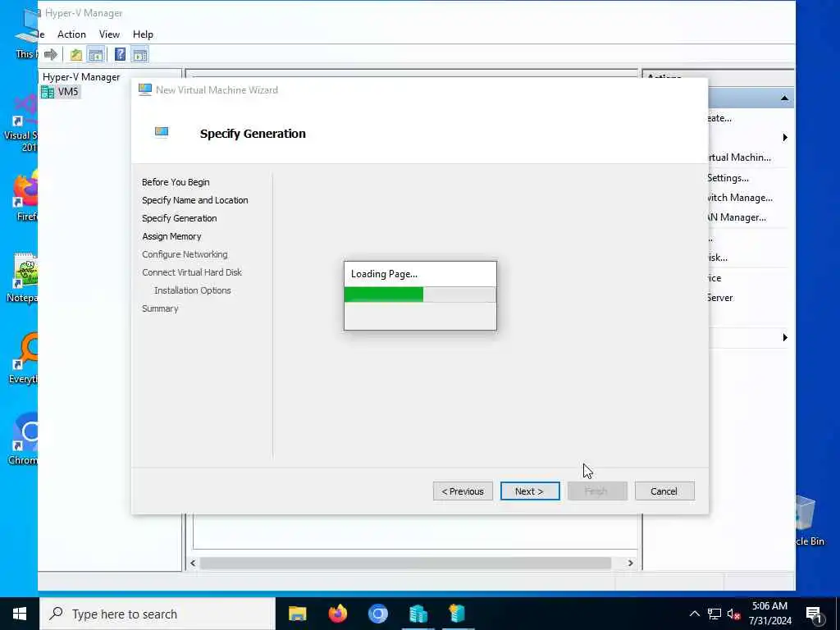
Task: Click Quick Create in the Actions pane
Action: point(719,118)
